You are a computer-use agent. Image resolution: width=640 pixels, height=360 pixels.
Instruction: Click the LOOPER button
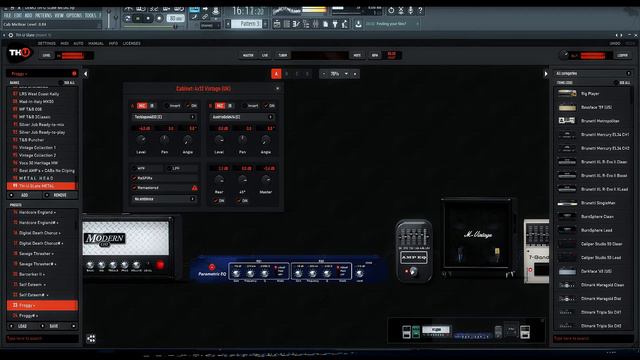[622, 55]
